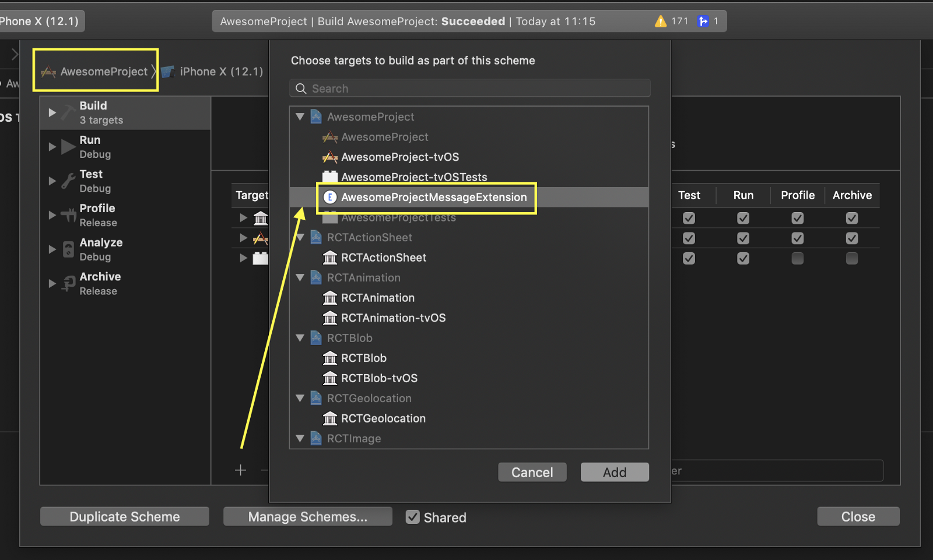
Task: Select the Test Debug action
Action: tap(125, 181)
